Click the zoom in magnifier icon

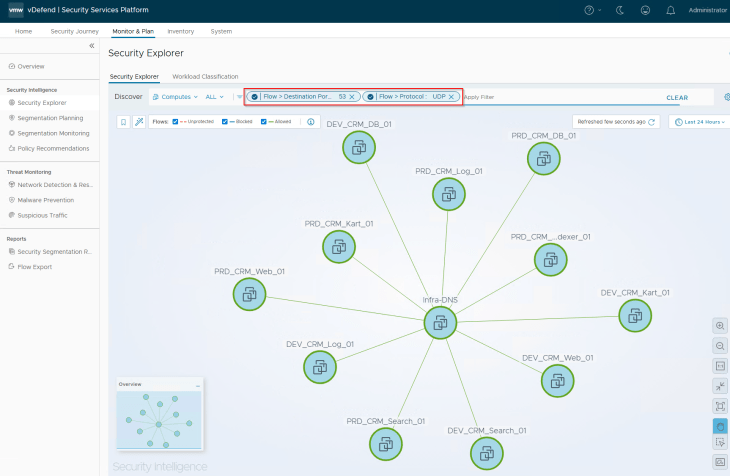tap(720, 326)
